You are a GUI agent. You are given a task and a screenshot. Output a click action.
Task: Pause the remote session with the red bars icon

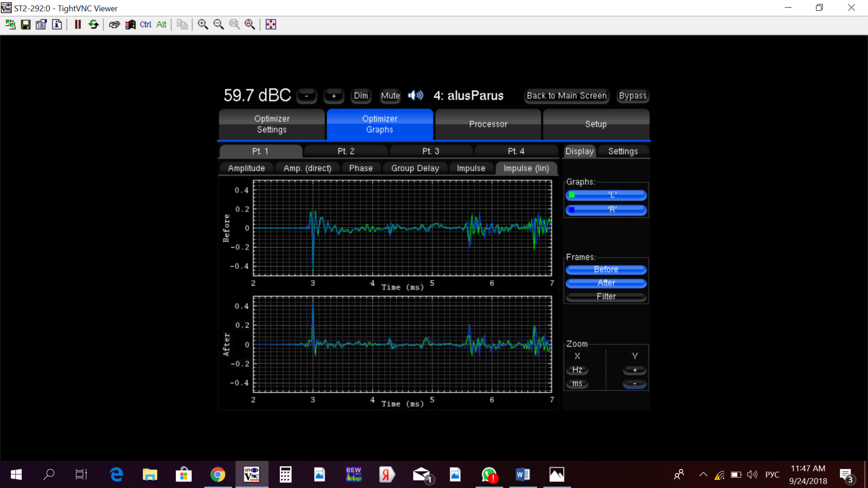[78, 24]
